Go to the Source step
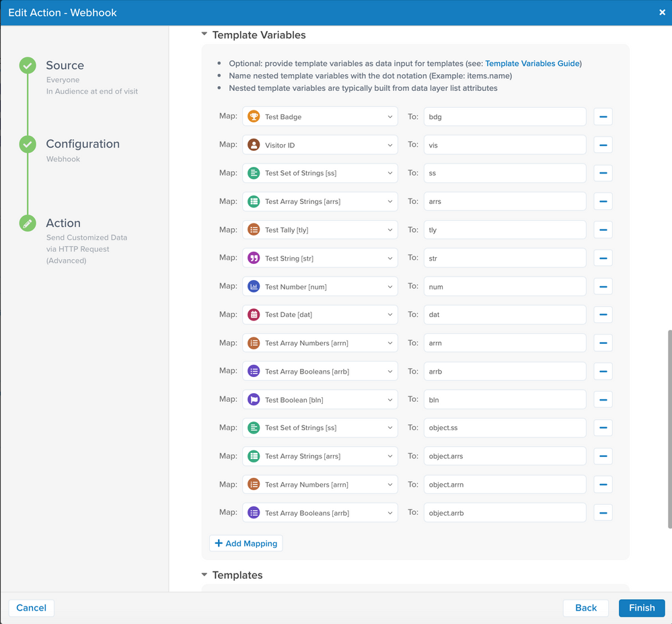 pos(65,65)
